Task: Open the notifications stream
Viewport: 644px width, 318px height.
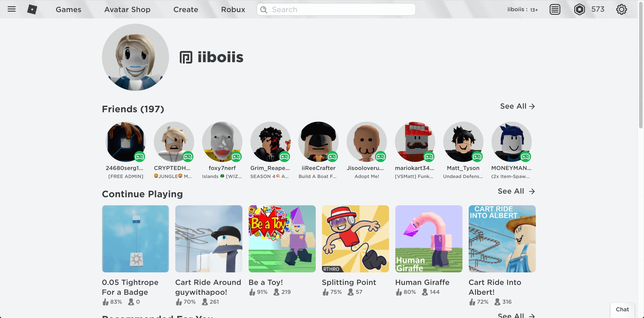Action: pos(555,9)
